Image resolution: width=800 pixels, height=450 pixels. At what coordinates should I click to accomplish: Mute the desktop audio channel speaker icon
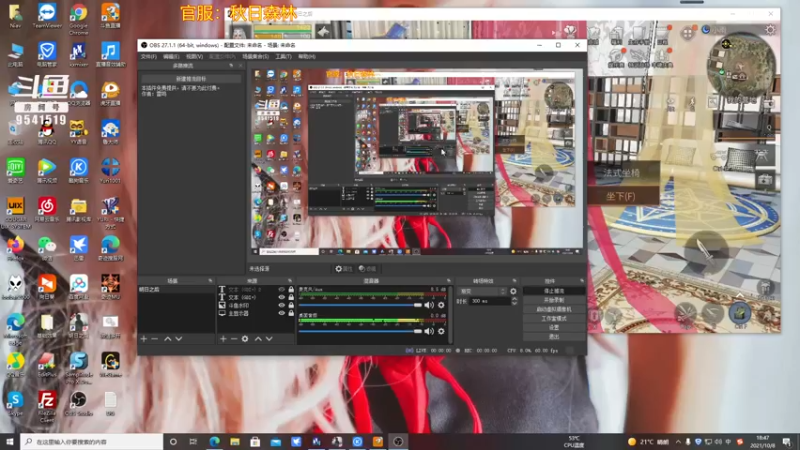[x=429, y=331]
